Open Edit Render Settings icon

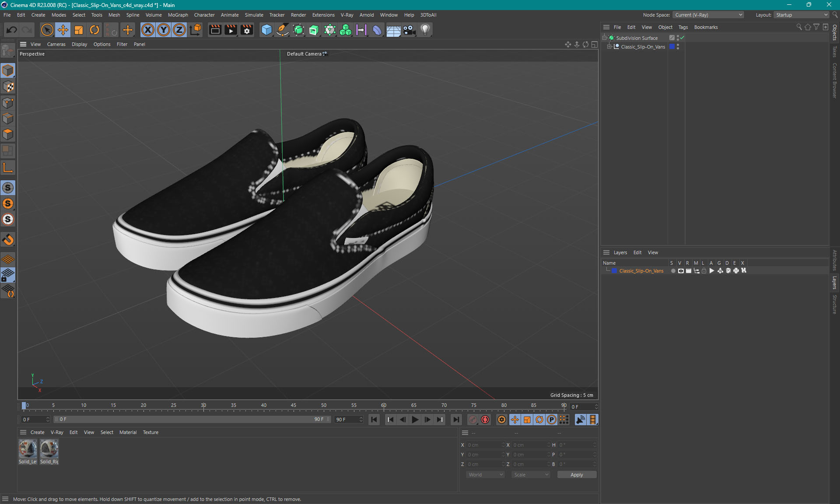[x=247, y=30]
